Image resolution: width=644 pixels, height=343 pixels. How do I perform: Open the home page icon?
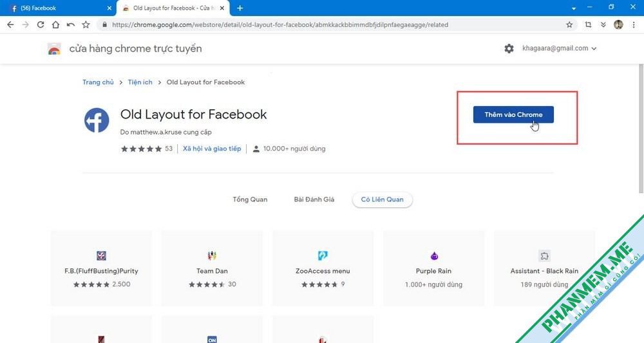coord(55,24)
